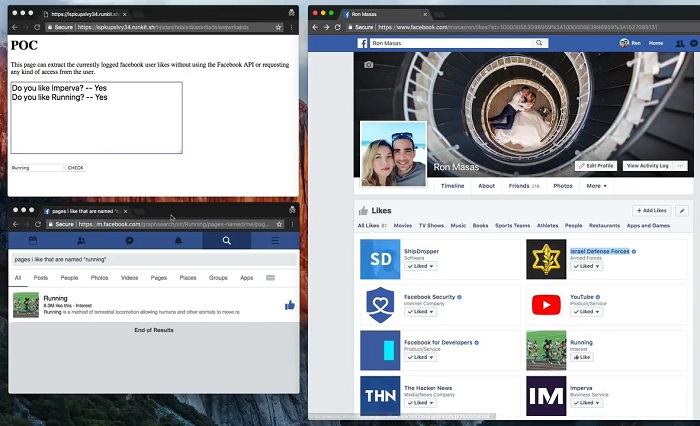Open the three-dots menu beside View Activity Log
The image size is (700, 426).
click(681, 165)
